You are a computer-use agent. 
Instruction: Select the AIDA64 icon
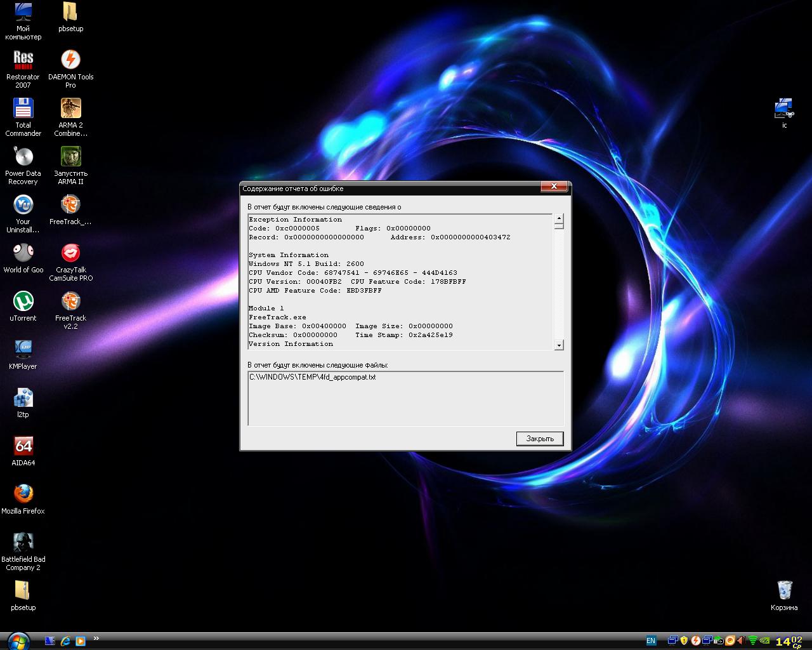(x=23, y=451)
